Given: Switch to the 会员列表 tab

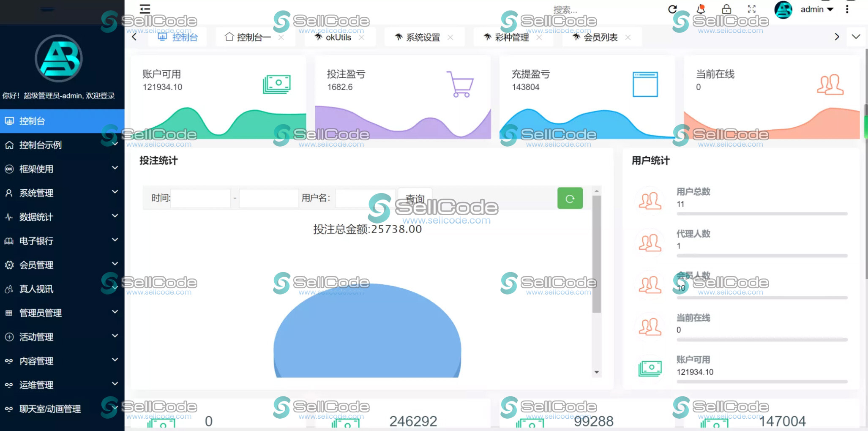Looking at the screenshot, I should pos(600,37).
